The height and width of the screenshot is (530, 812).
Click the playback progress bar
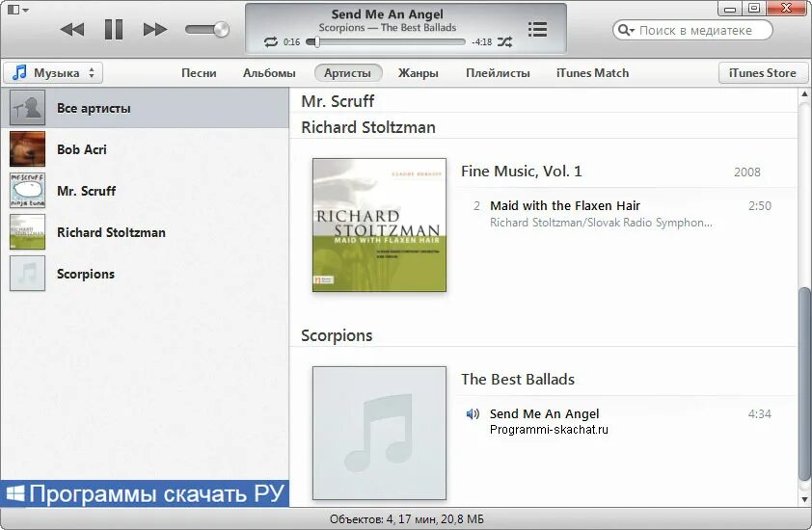tap(387, 42)
